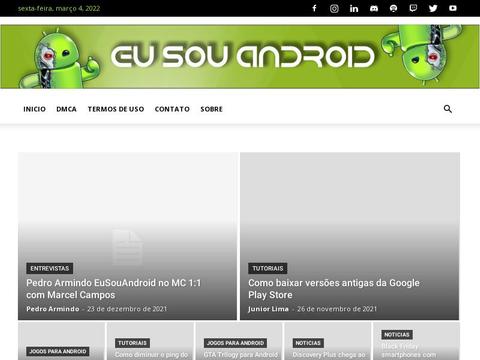Click the header date sexta-feira, março 4, 2022
The image size is (480, 360).
coord(59,8)
